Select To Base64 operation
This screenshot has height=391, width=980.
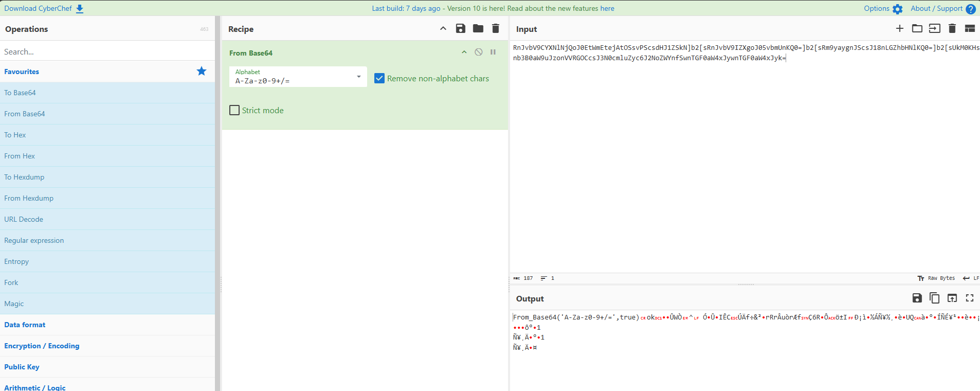(x=107, y=93)
